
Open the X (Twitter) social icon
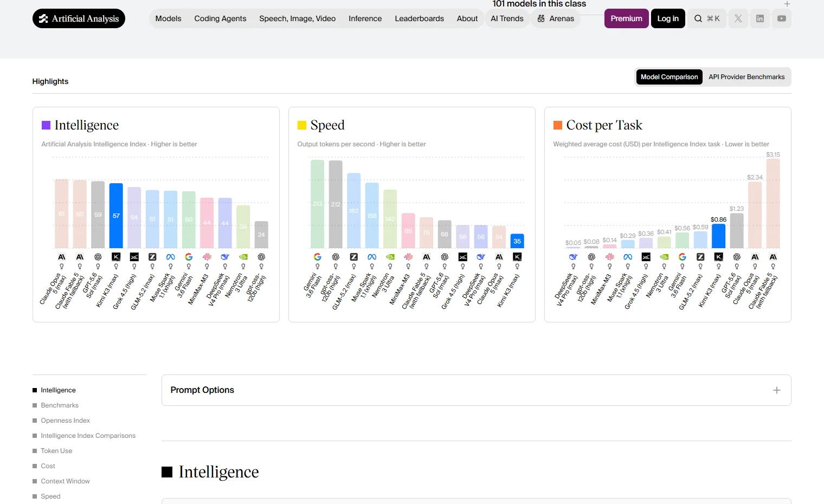click(x=738, y=18)
